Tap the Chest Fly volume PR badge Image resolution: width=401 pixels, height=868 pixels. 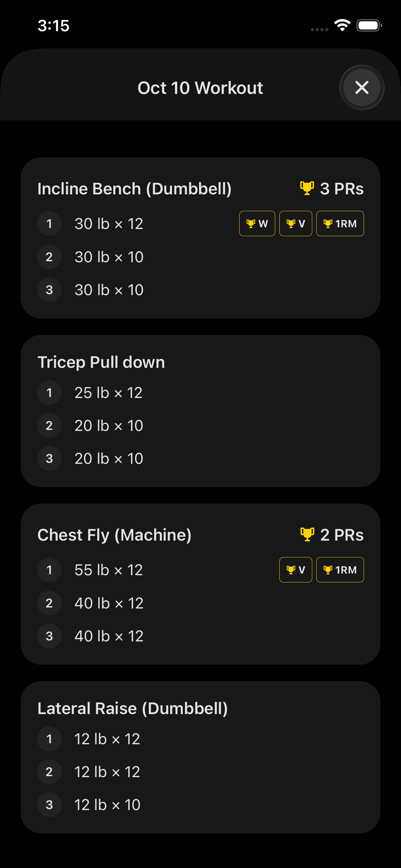pyautogui.click(x=295, y=570)
